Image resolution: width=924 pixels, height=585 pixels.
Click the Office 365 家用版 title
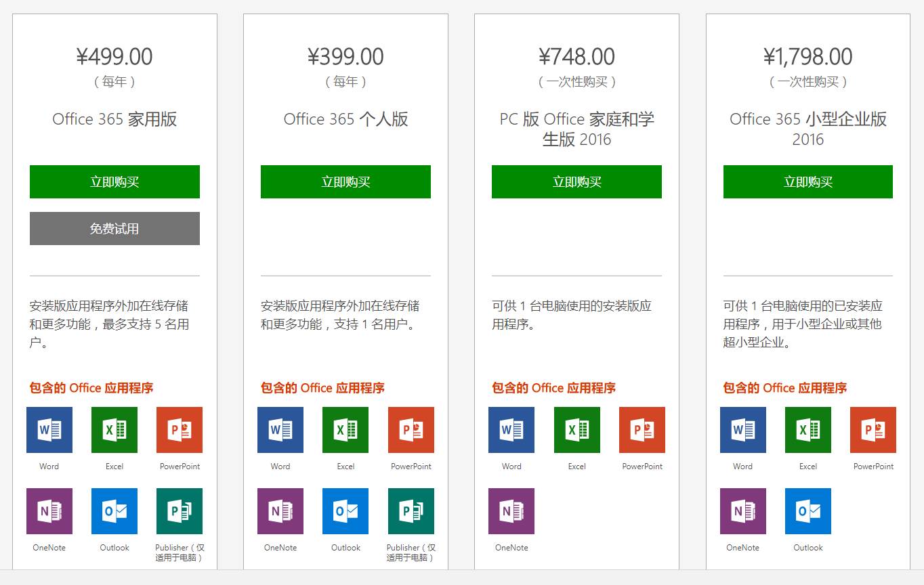click(x=114, y=119)
